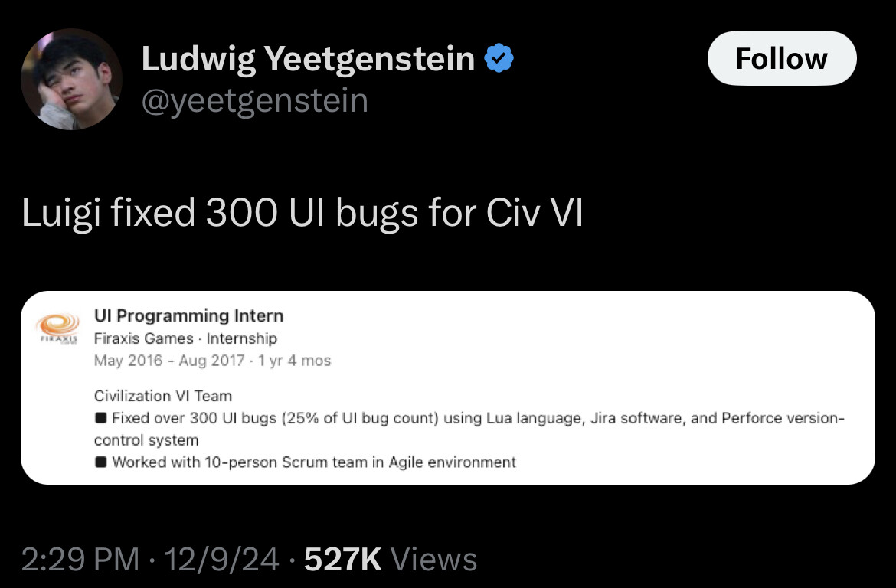Click the Views label
The width and height of the screenshot is (896, 588).
point(433,559)
